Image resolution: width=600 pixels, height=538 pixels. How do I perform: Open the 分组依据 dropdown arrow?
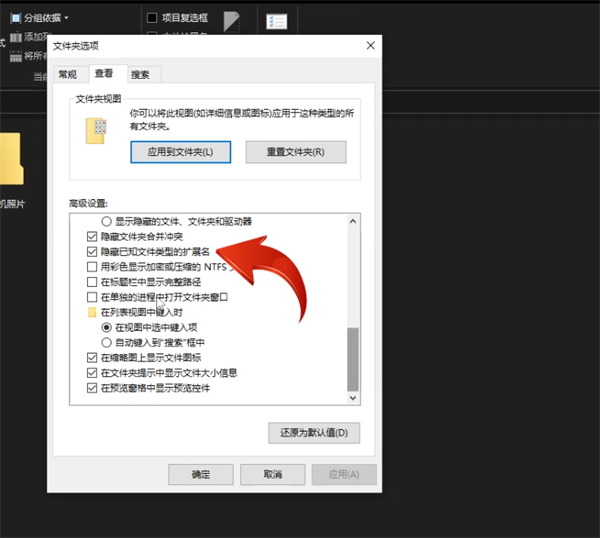pyautogui.click(x=67, y=17)
